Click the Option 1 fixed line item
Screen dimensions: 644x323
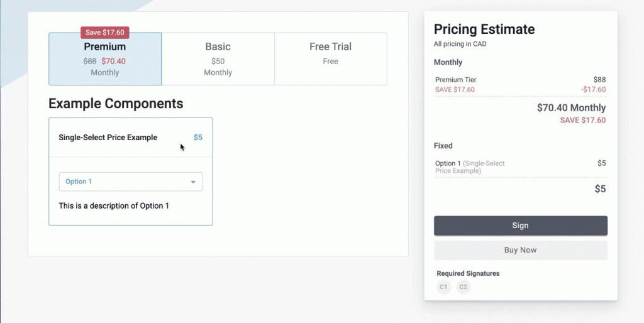[520, 167]
